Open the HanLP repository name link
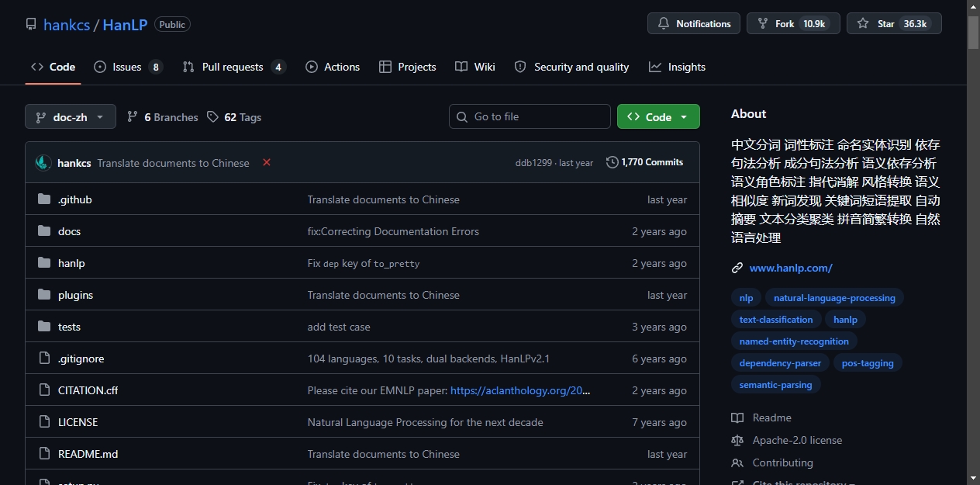Image resolution: width=980 pixels, height=485 pixels. [x=125, y=25]
